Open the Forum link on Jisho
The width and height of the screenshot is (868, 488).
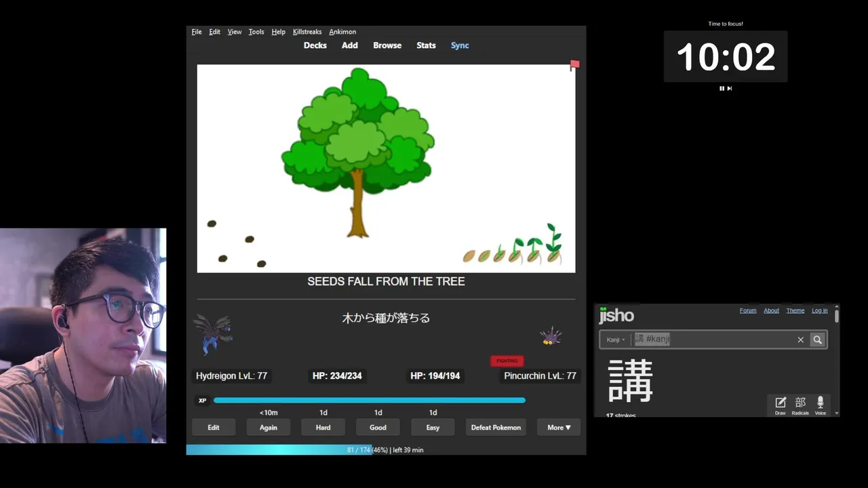(748, 310)
